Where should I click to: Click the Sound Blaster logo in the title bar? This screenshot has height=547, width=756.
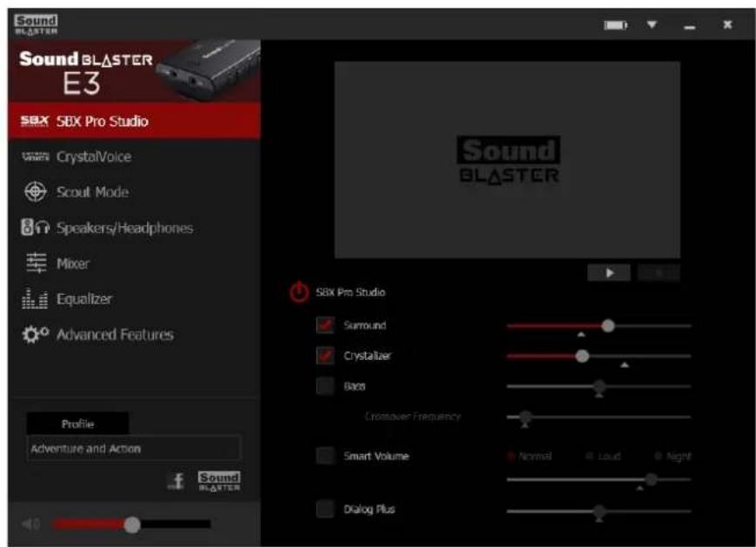point(36,24)
